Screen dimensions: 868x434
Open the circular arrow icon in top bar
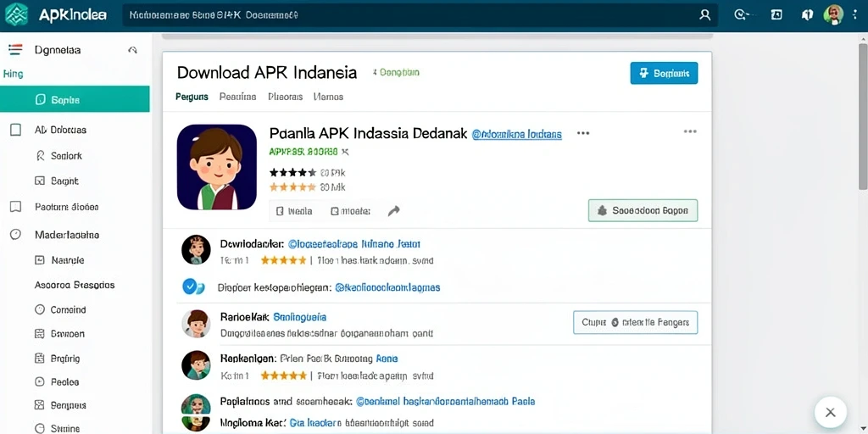point(741,15)
